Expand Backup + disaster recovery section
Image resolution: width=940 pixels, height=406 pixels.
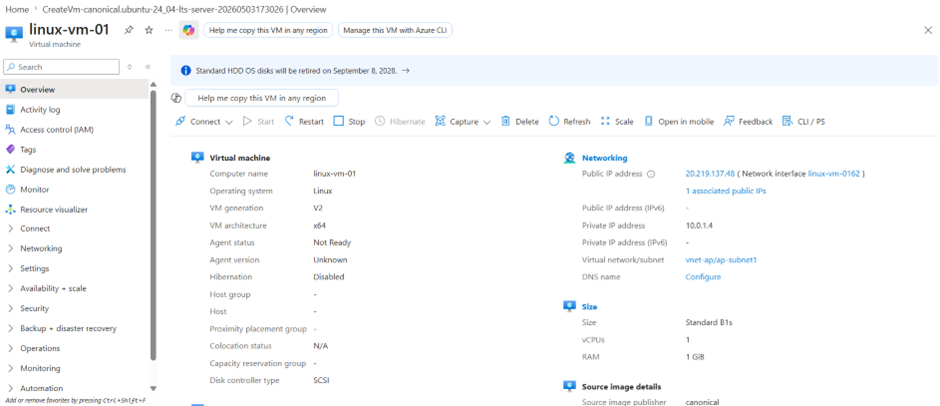tap(10, 329)
